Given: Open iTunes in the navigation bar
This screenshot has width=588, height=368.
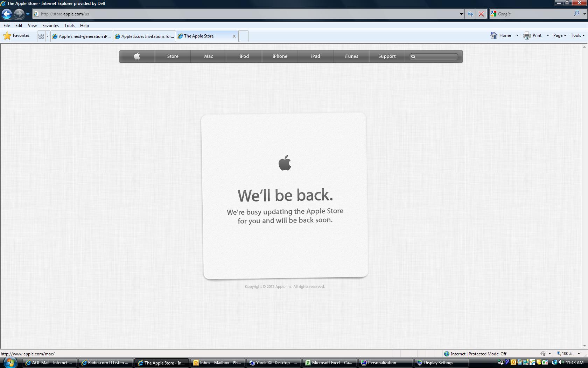Looking at the screenshot, I should 351,56.
